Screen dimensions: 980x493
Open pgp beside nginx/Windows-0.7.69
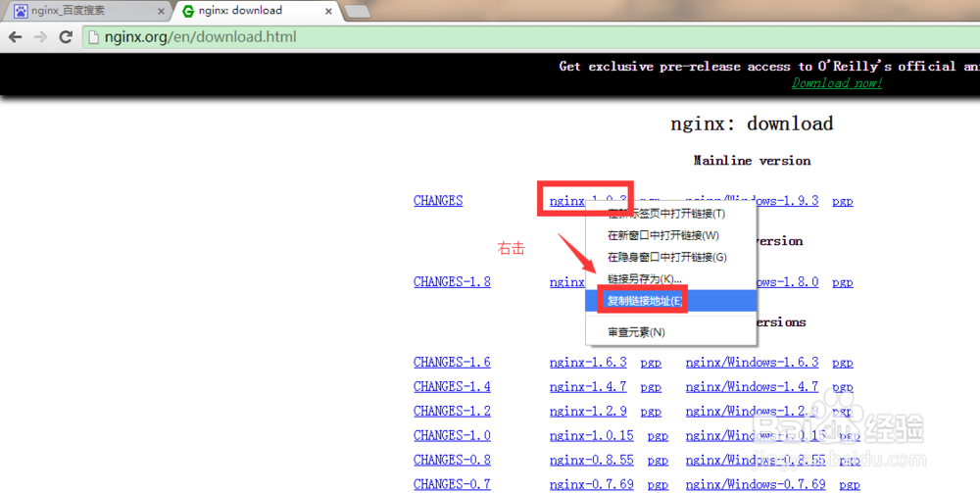(x=850, y=485)
